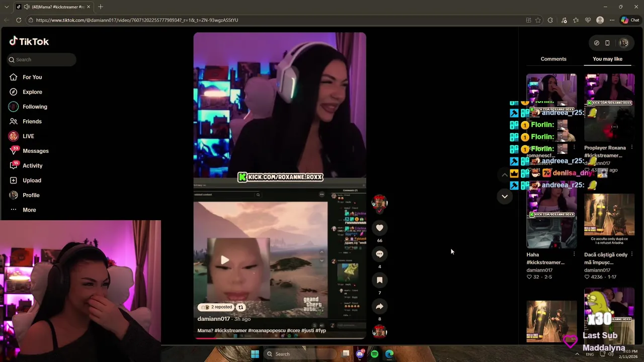Screen dimensions: 644x362
Task: Open the browser Extensions puzzle icon
Action: pyautogui.click(x=550, y=20)
